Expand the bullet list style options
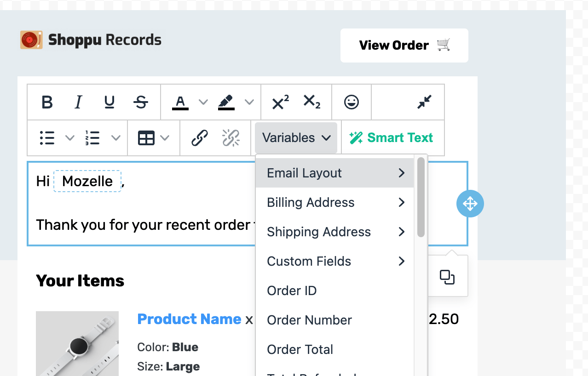 69,137
